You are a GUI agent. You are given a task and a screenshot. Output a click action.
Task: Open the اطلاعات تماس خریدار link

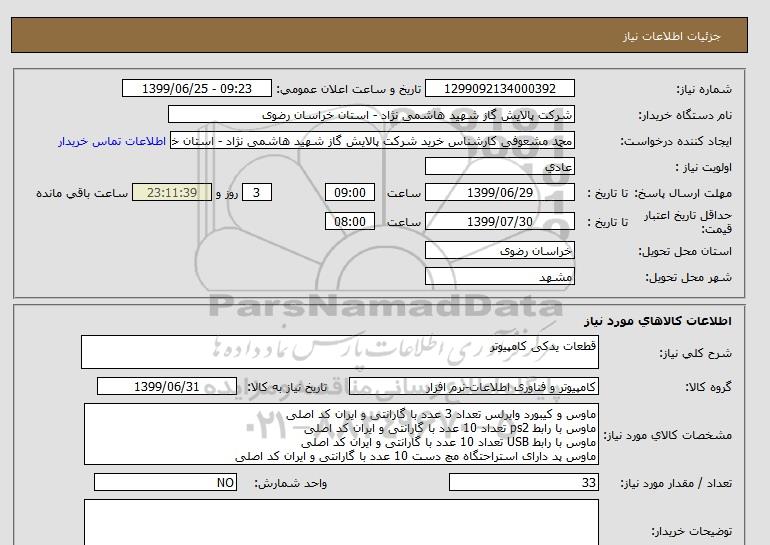point(113,141)
